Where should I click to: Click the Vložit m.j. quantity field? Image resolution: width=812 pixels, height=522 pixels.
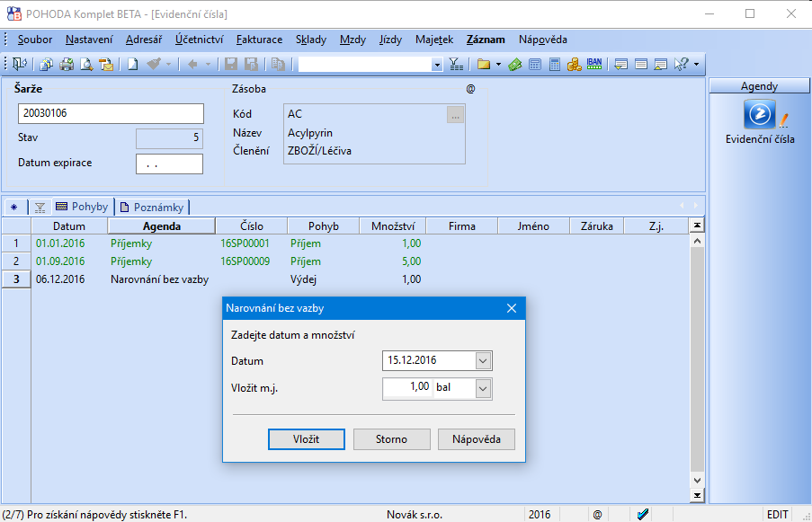[407, 388]
